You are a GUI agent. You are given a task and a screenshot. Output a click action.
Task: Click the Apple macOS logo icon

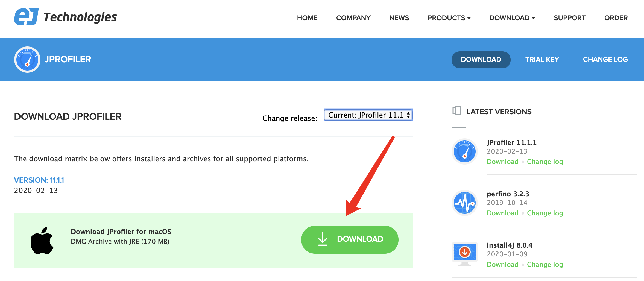[42, 241]
